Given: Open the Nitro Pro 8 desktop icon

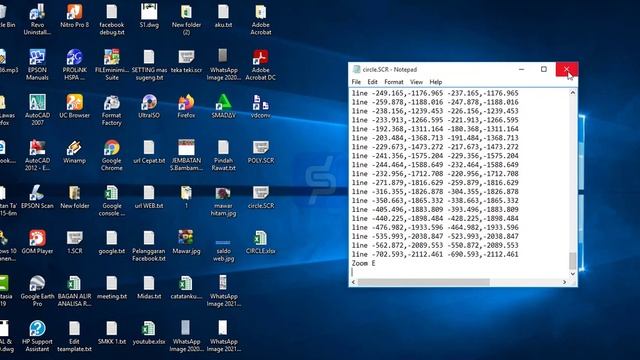Looking at the screenshot, I should 74,16.
